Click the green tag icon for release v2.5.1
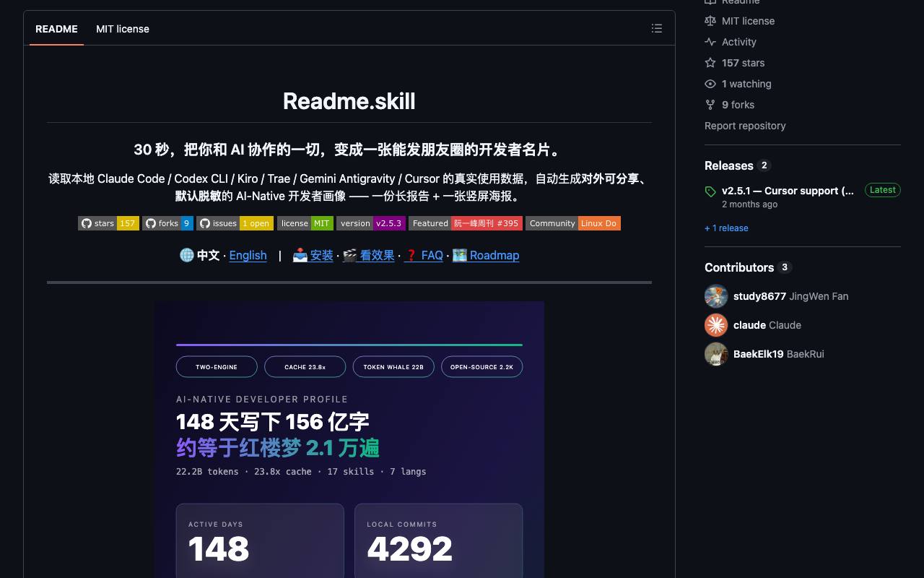924x578 pixels. tap(710, 191)
